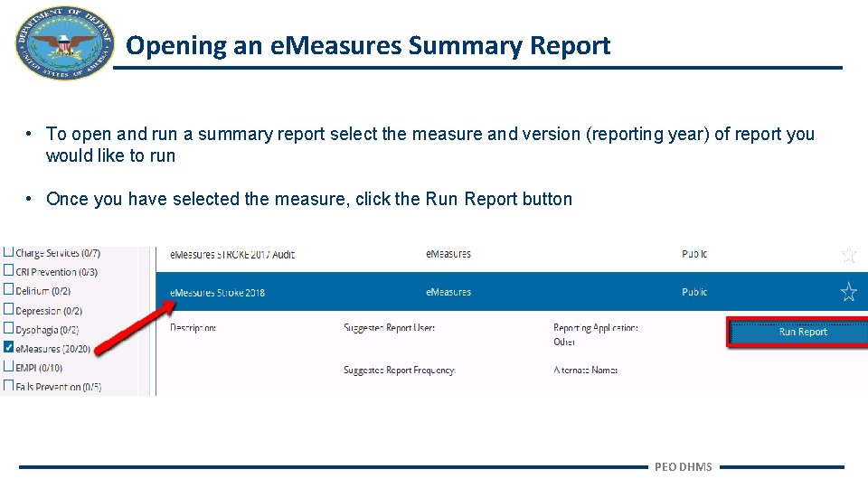Favorite the eMeasures STROKE 2017 Audit star
The width and height of the screenshot is (868, 488).
pyautogui.click(x=849, y=255)
